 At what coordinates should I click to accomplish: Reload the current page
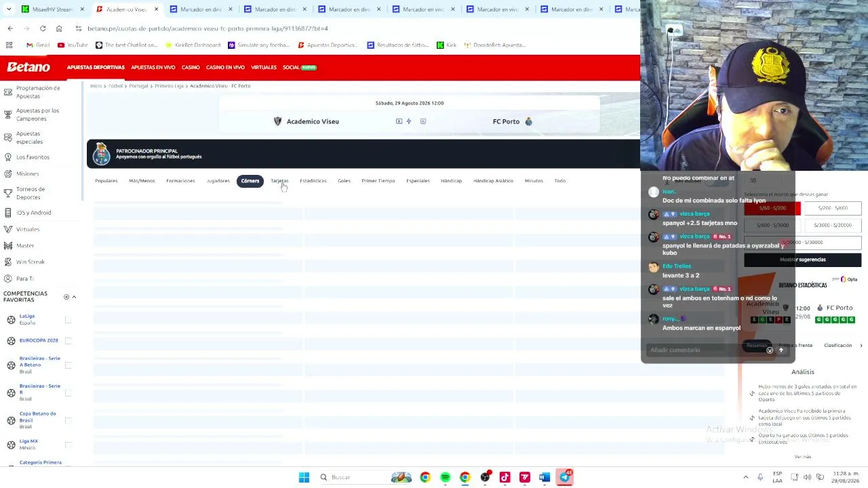(x=43, y=28)
